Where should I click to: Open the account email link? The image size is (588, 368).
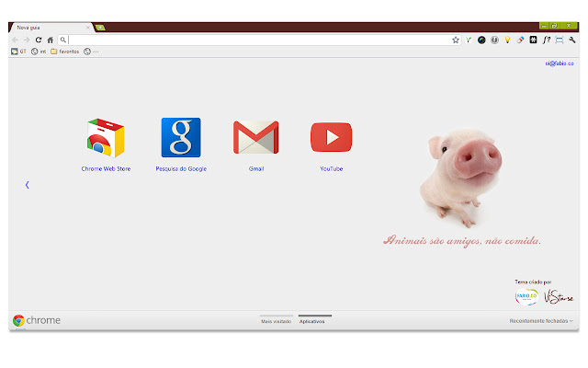tap(560, 63)
